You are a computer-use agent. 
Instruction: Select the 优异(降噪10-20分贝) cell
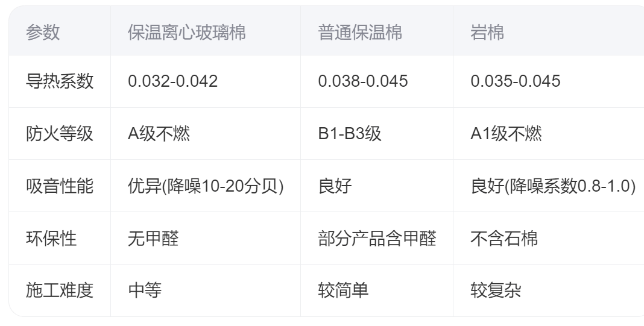206,186
